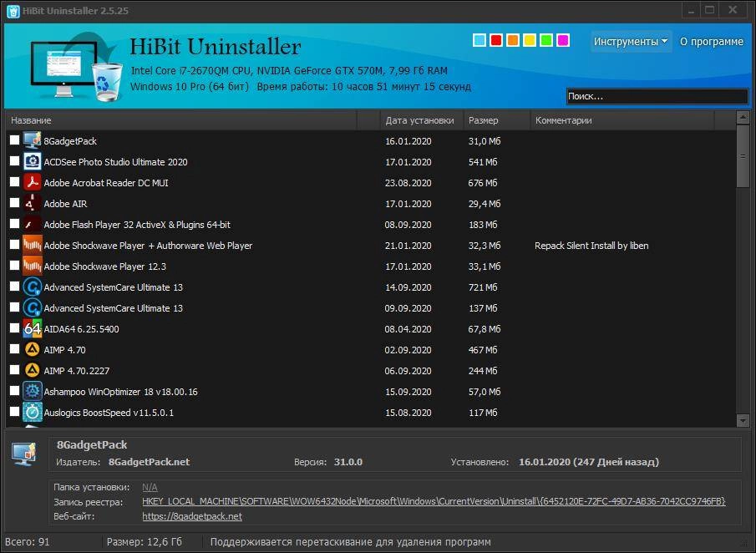This screenshot has width=756, height=553.
Task: Click the N/A install folder link
Action: point(150,487)
